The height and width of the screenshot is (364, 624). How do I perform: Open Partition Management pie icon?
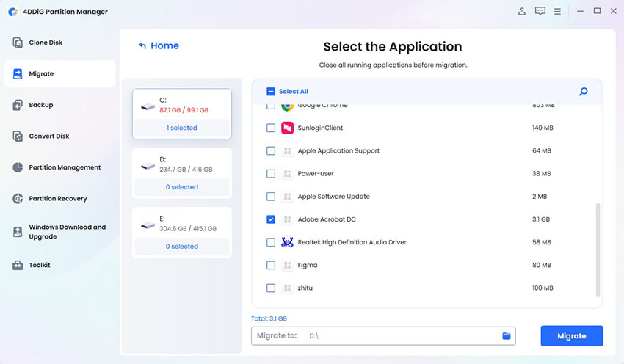click(18, 167)
